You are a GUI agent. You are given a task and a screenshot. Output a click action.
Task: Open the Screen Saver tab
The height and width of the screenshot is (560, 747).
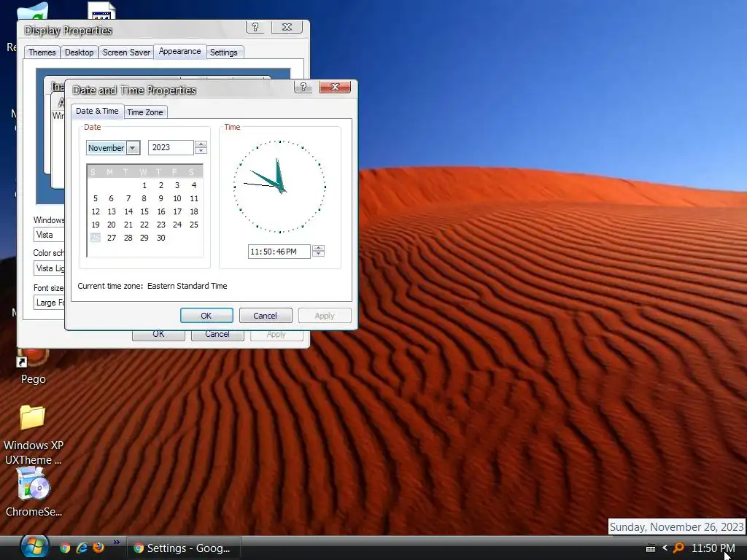[x=126, y=52]
